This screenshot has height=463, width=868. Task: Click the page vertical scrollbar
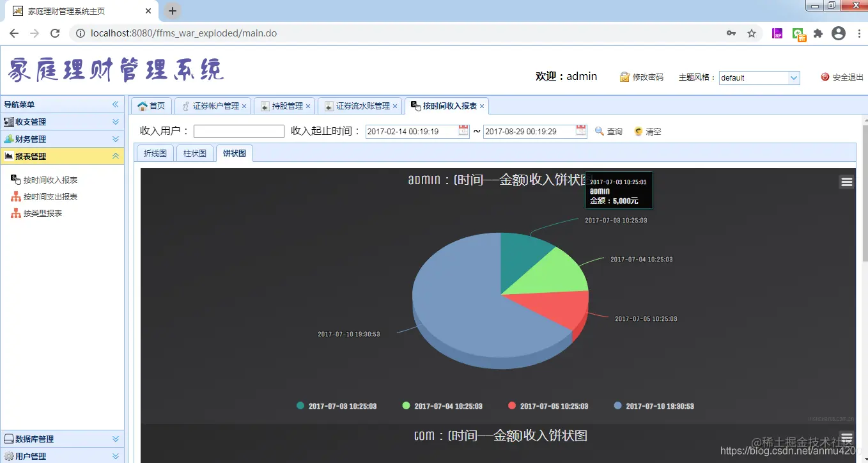point(864,192)
